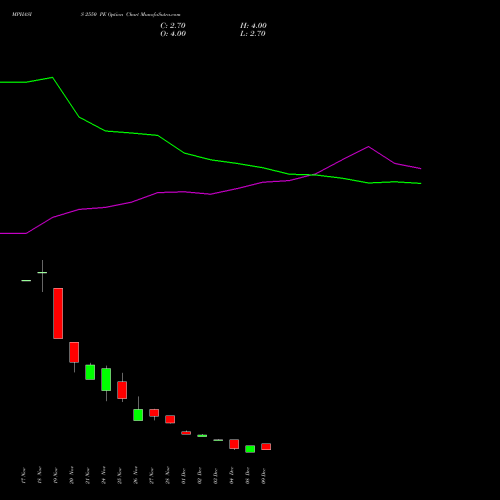Screen dimensions: 500x500
Task: Click the peak of the purple indicator line
Action: pos(368,146)
